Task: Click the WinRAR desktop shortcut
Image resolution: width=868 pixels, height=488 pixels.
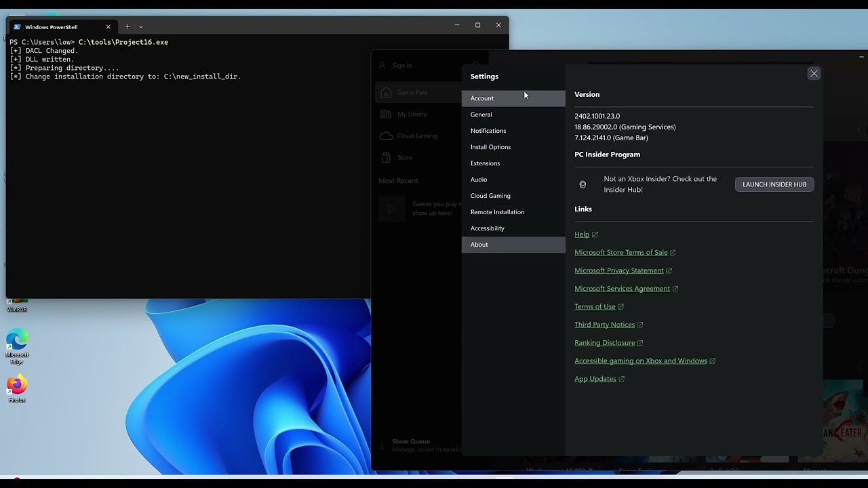Action: point(17,306)
